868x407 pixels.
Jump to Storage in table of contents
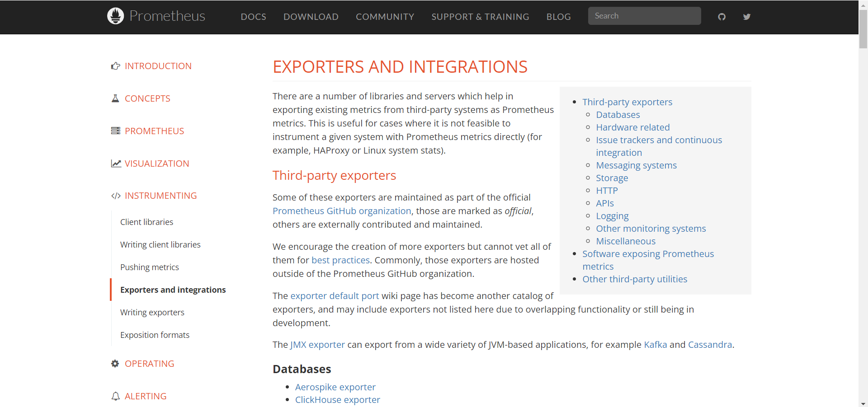[x=612, y=178]
